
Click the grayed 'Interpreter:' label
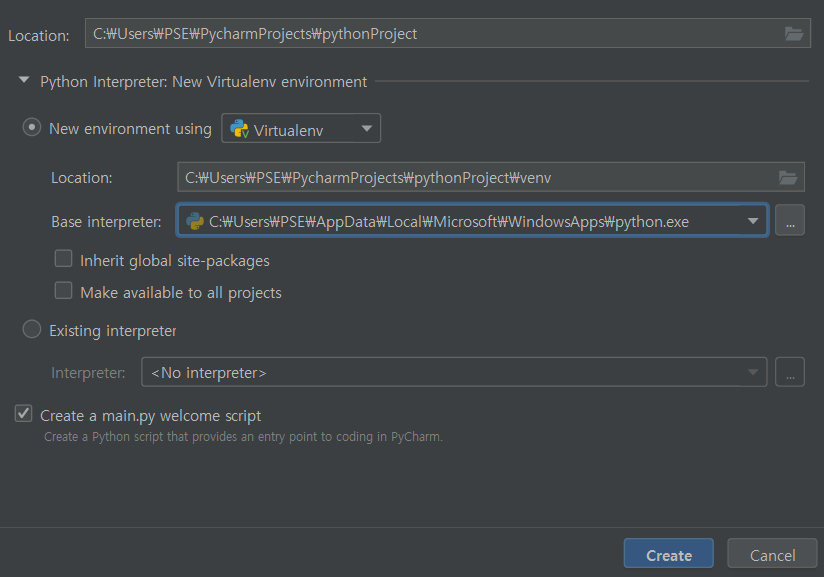[x=88, y=373]
